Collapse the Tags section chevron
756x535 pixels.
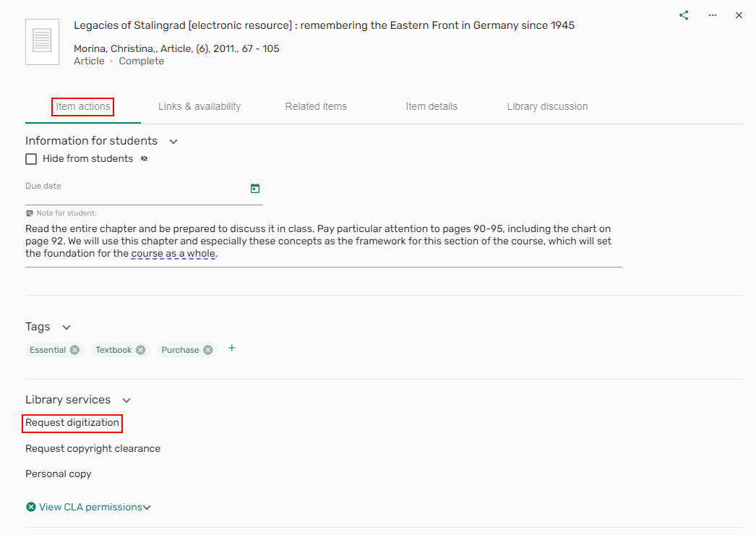pyautogui.click(x=66, y=327)
